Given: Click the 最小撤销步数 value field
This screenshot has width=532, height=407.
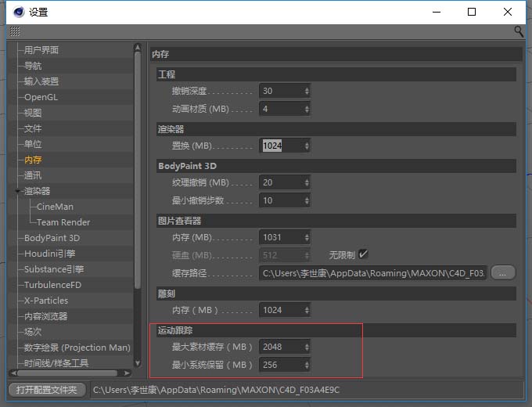Looking at the screenshot, I should coord(281,200).
